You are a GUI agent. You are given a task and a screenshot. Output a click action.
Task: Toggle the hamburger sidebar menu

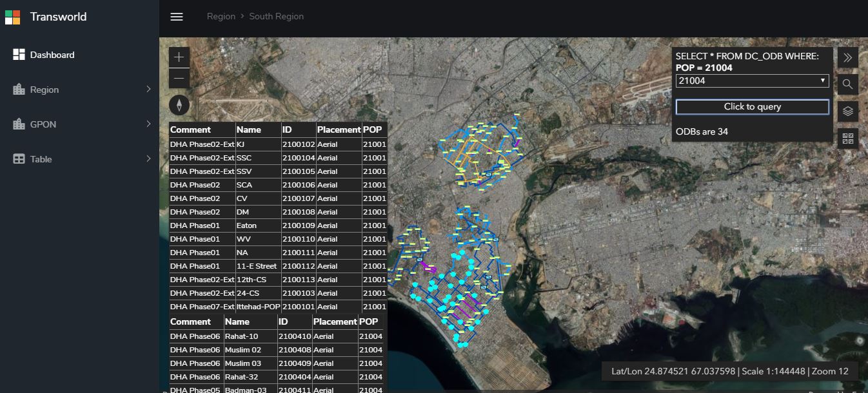[177, 17]
